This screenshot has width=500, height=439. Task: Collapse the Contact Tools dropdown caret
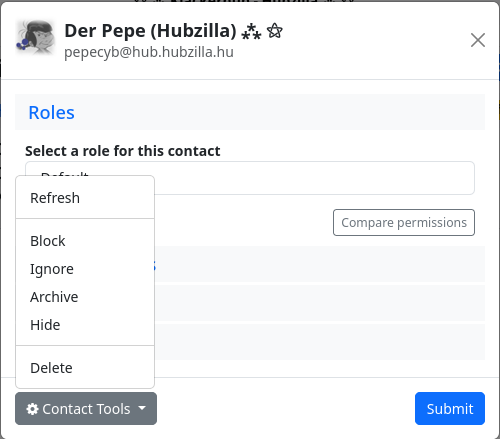tap(142, 408)
